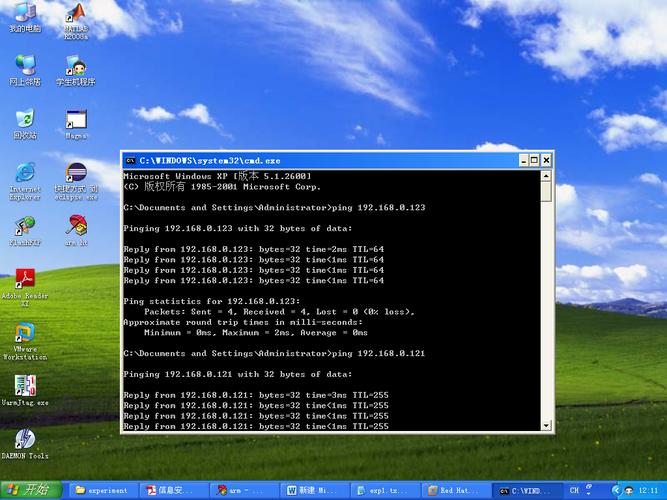Launch DAEMON Tools shortcut
667x500 pixels.
[x=25, y=444]
